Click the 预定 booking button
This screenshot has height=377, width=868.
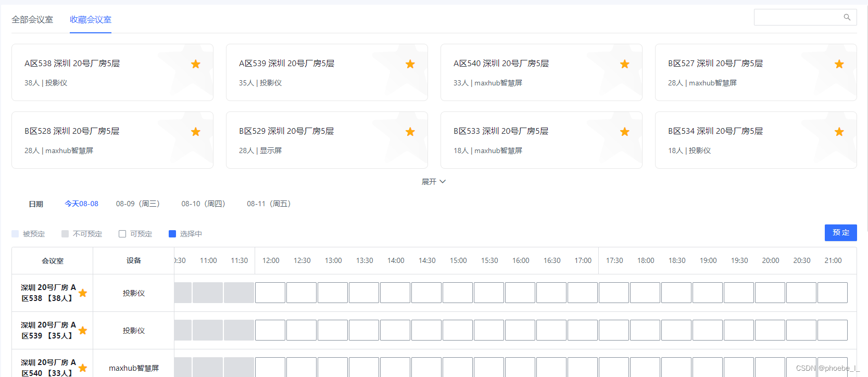point(841,233)
